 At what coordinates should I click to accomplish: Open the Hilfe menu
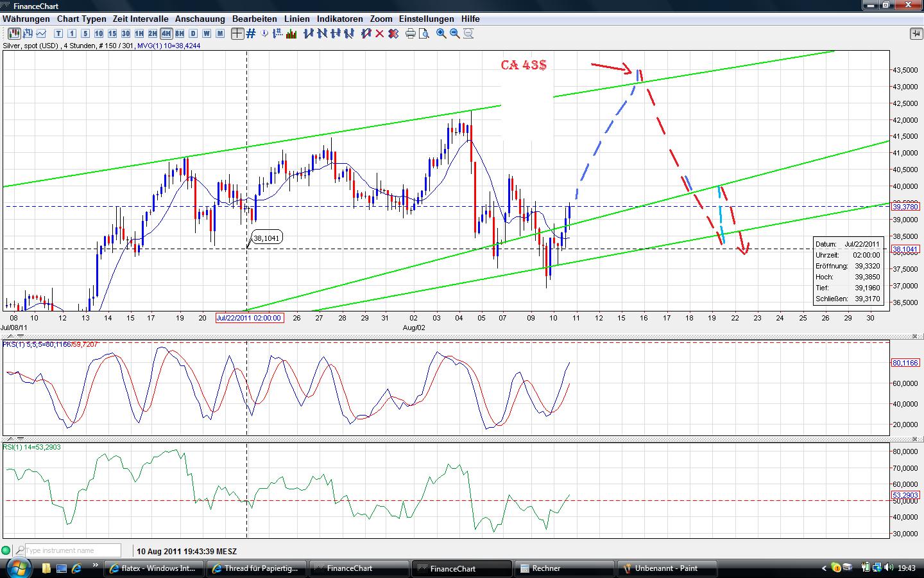click(x=470, y=19)
